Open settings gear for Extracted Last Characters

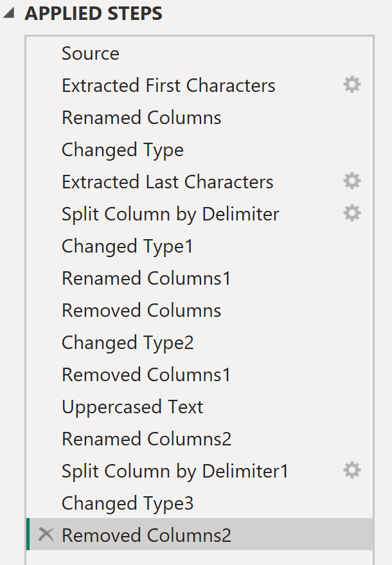[352, 181]
